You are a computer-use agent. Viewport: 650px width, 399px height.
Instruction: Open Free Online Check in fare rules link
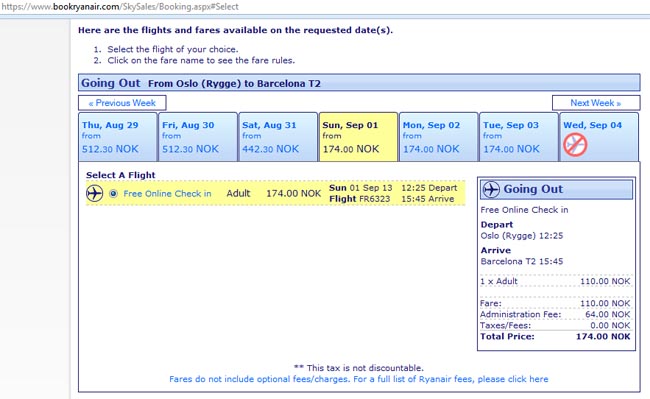(x=167, y=193)
